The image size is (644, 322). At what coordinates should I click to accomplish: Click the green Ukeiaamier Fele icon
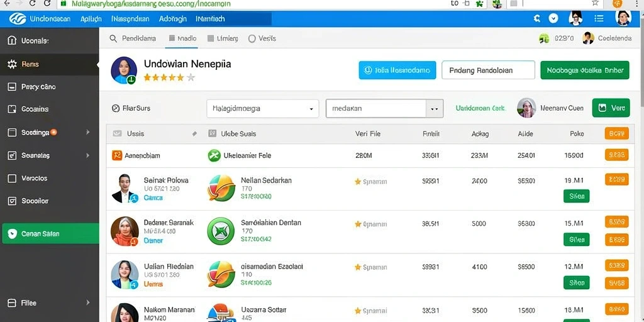[214, 155]
